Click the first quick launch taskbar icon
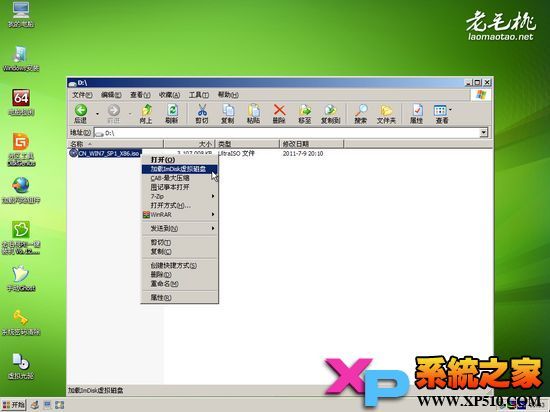This screenshot has width=550, height=412. (x=35, y=405)
